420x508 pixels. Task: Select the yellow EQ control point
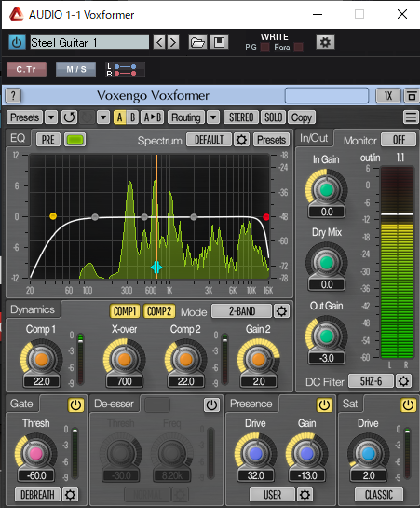[x=53, y=216]
